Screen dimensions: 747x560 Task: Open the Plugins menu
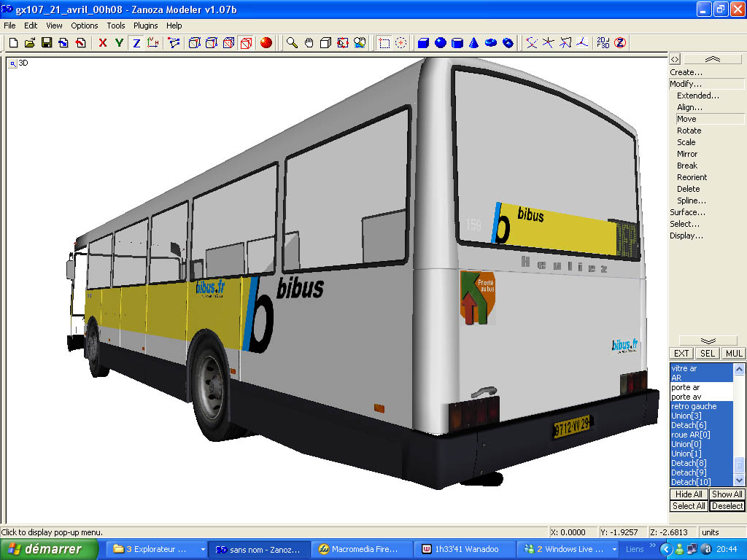point(145,26)
